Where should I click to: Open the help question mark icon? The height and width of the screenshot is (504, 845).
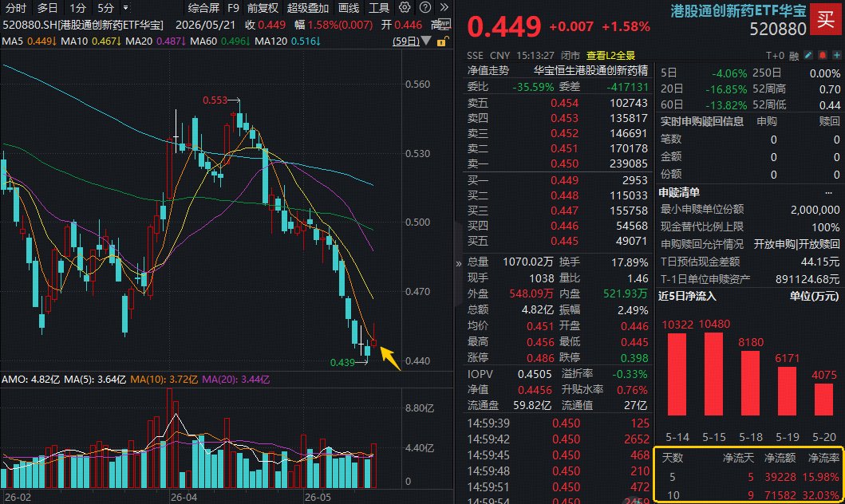click(424, 7)
